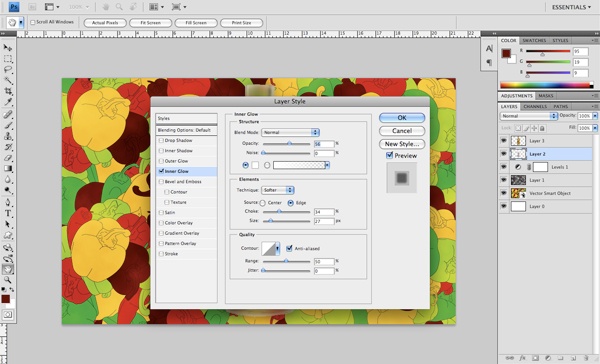Open the Essentials workspace menu

571,7
